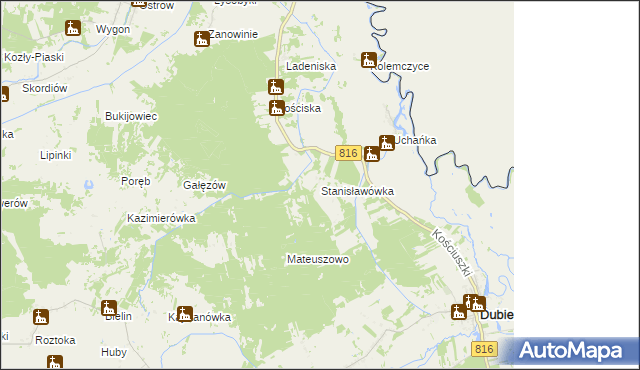Click the church icon near Wygon
This screenshot has width=640, height=370.
pyautogui.click(x=73, y=28)
